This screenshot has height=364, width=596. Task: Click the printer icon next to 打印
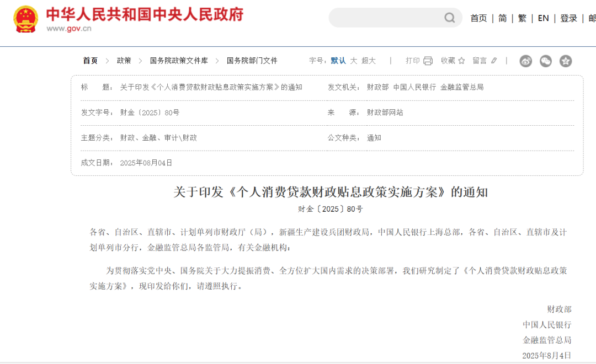coord(428,61)
